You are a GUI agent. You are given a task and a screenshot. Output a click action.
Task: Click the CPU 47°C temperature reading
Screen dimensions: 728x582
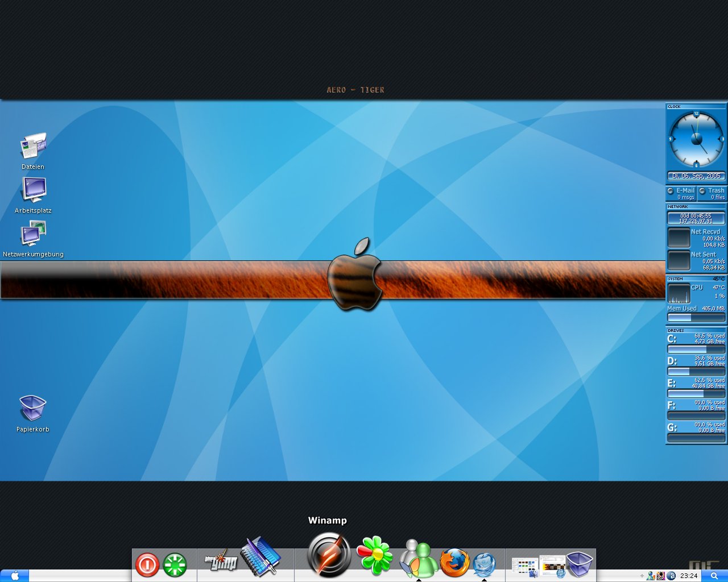719,288
